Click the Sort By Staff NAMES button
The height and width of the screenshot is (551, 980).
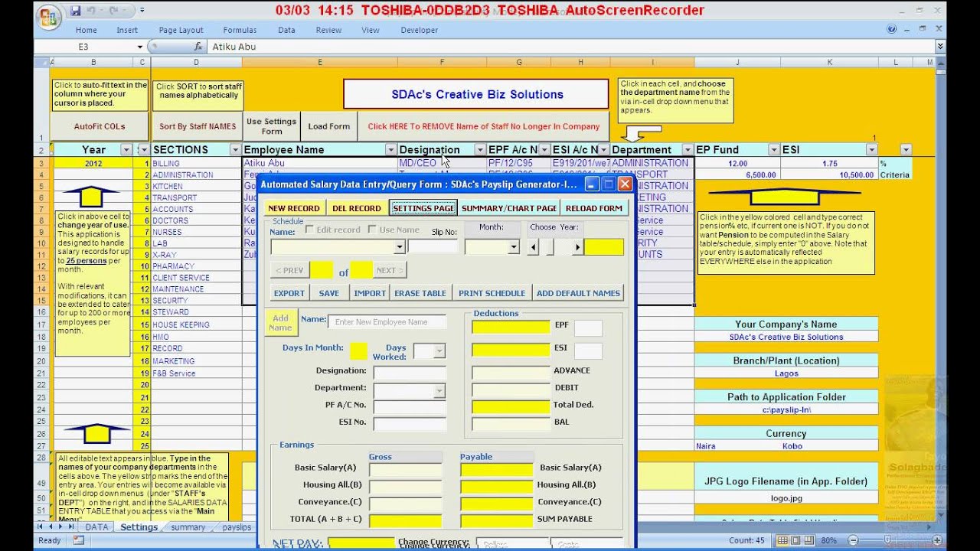point(198,126)
